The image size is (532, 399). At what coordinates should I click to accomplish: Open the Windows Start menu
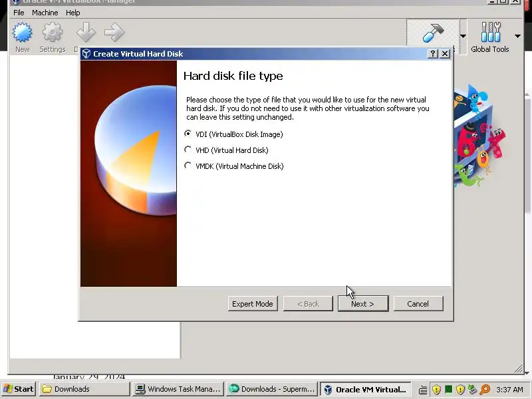(19, 389)
